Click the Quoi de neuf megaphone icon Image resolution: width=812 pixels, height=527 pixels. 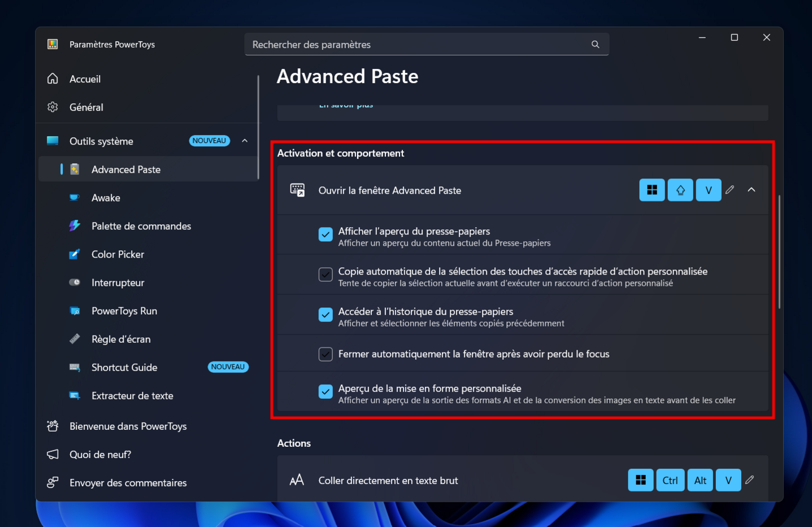53,454
